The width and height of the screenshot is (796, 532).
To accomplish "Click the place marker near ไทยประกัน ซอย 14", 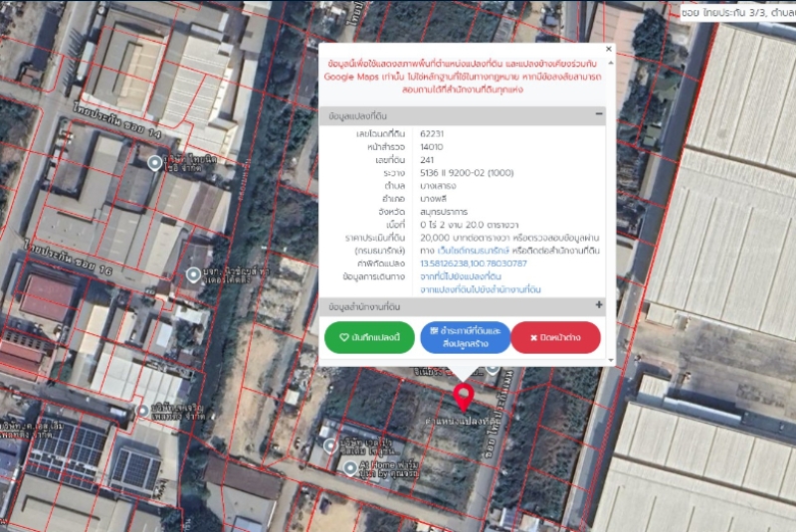I will pyautogui.click(x=154, y=162).
